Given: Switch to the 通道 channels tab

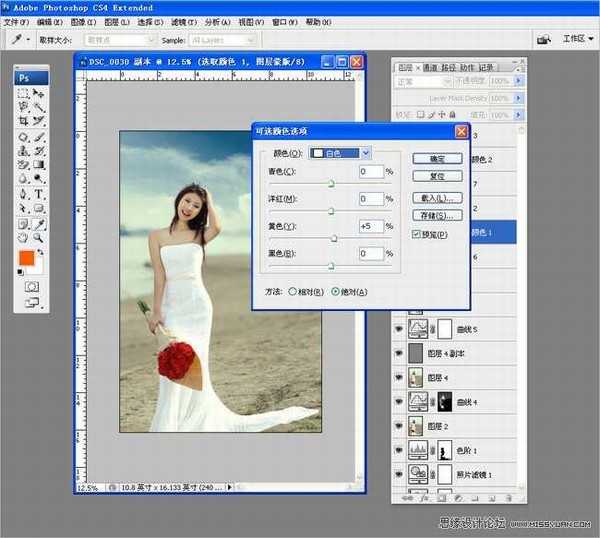Looking at the screenshot, I should coord(429,66).
